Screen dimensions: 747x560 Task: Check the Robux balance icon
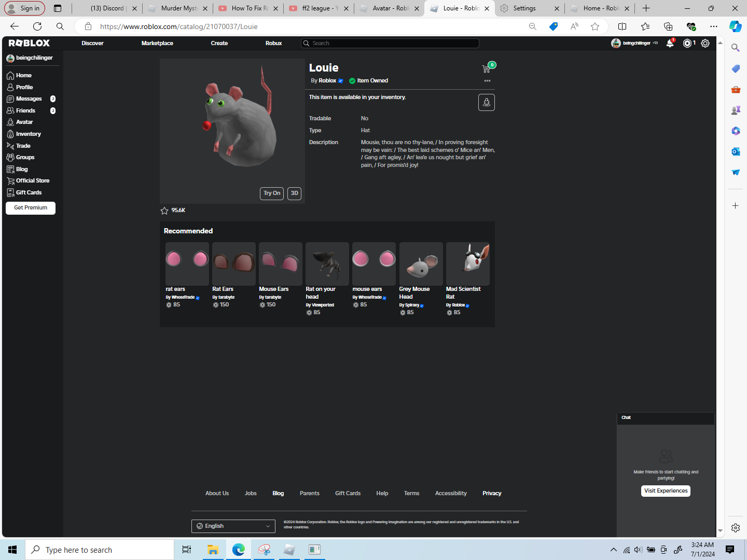[x=687, y=44]
